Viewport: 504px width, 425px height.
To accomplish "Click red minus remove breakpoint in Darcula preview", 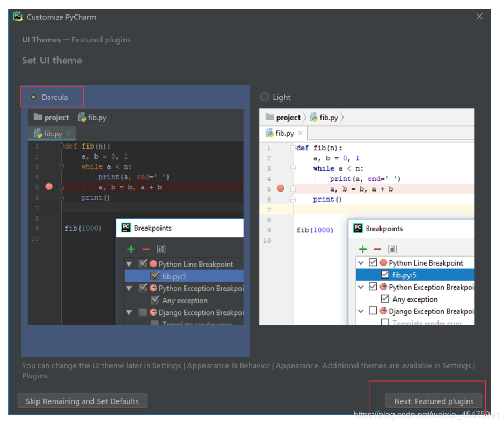I will (146, 250).
